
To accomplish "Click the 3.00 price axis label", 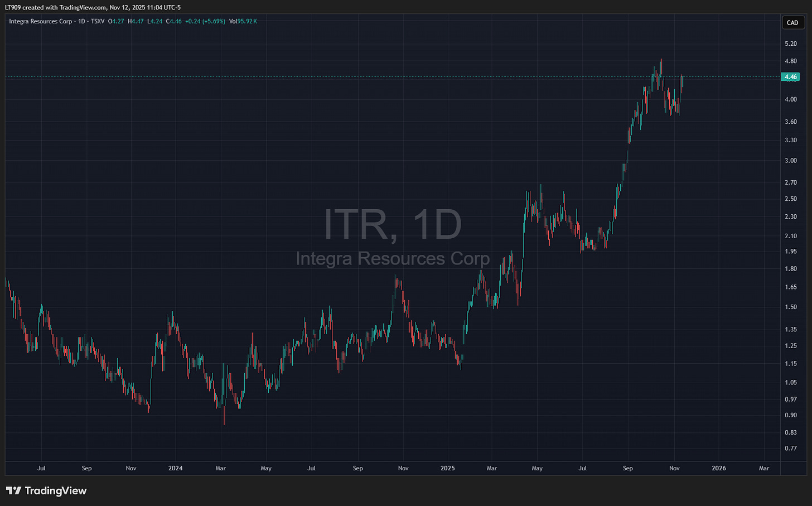I will click(x=790, y=161).
